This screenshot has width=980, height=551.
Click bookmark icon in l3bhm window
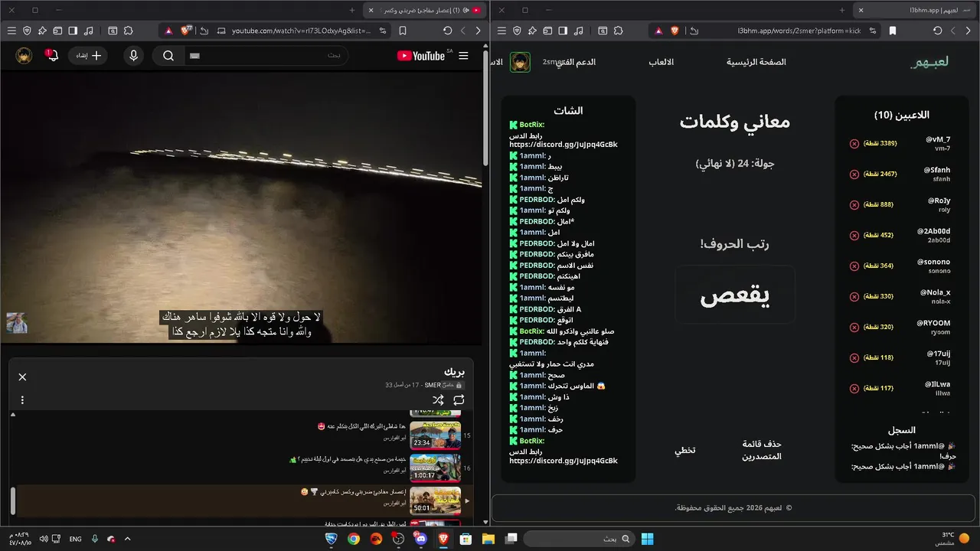(893, 31)
